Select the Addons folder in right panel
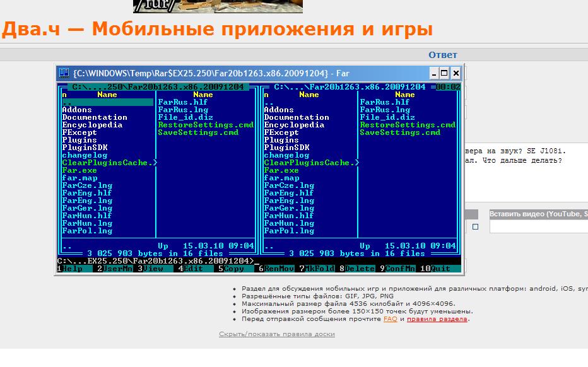The image size is (588, 367). click(279, 110)
